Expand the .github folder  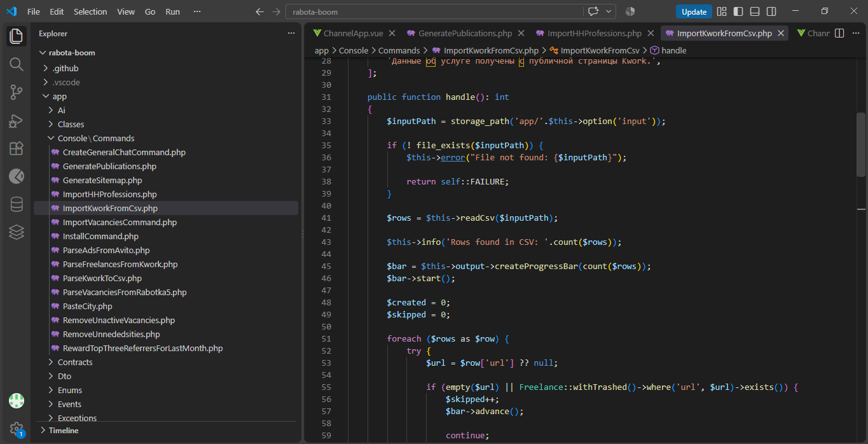(x=165, y=68)
